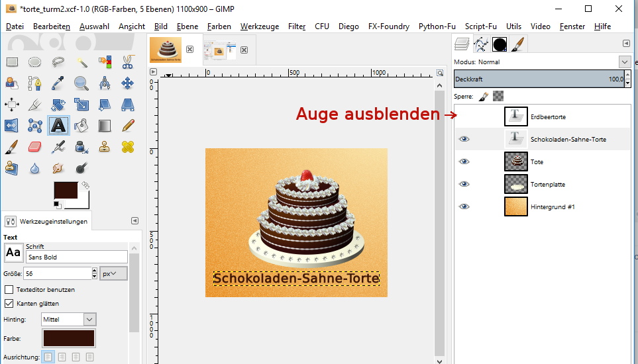Open the Ebene menu

(187, 26)
